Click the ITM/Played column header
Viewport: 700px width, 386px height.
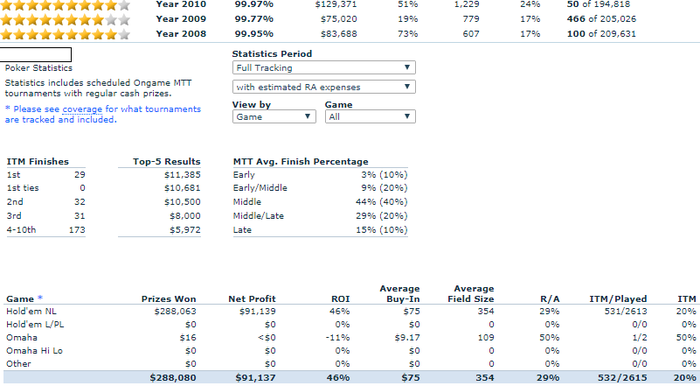tap(618, 299)
